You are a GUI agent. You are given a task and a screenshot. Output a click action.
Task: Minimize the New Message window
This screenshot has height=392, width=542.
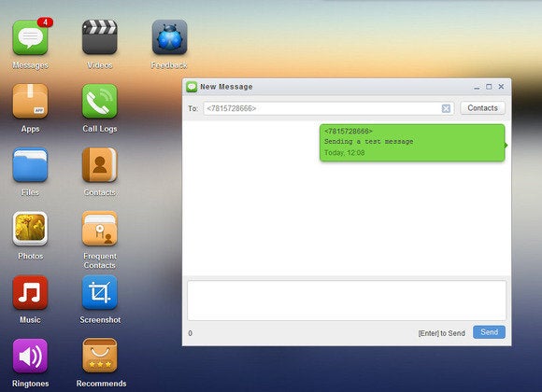click(x=477, y=87)
